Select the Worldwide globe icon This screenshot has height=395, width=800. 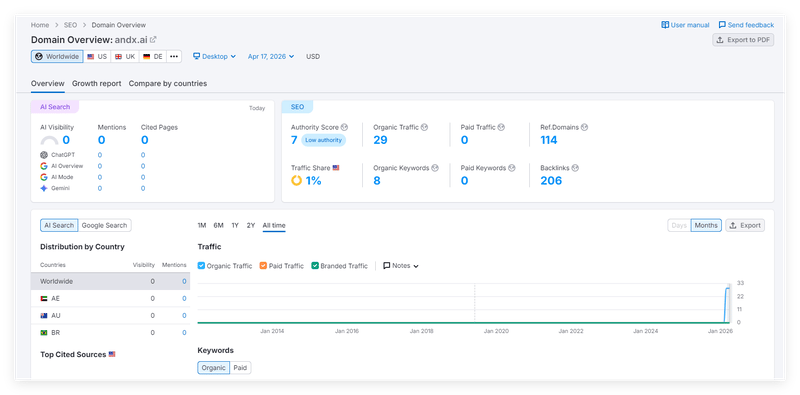coord(39,57)
